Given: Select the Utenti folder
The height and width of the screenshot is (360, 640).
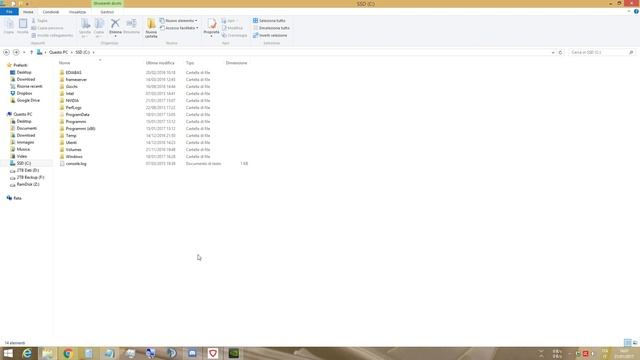Looking at the screenshot, I should tap(71, 142).
